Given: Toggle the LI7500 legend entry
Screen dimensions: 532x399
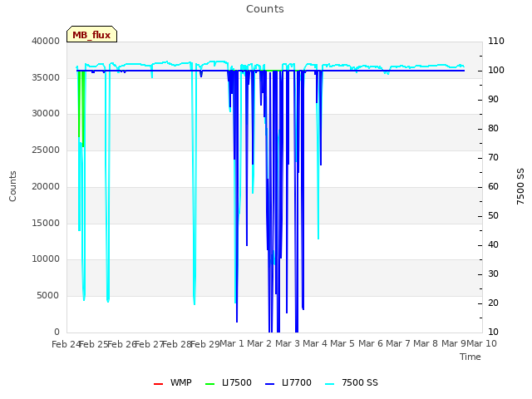Looking at the screenshot, I should 229,382.
